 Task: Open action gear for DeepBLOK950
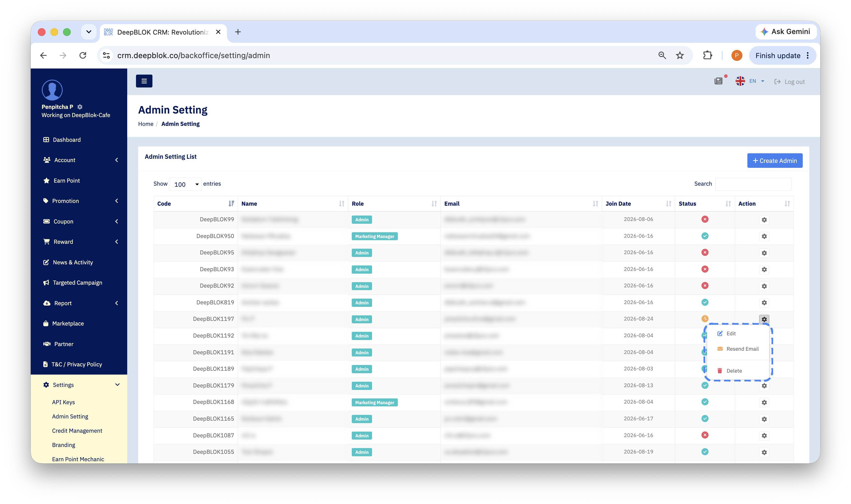coord(764,236)
